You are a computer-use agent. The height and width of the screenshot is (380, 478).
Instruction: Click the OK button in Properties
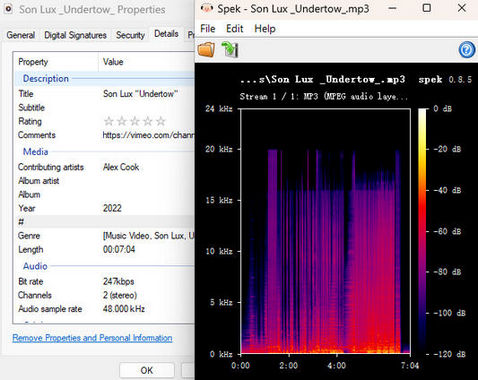pos(147,370)
